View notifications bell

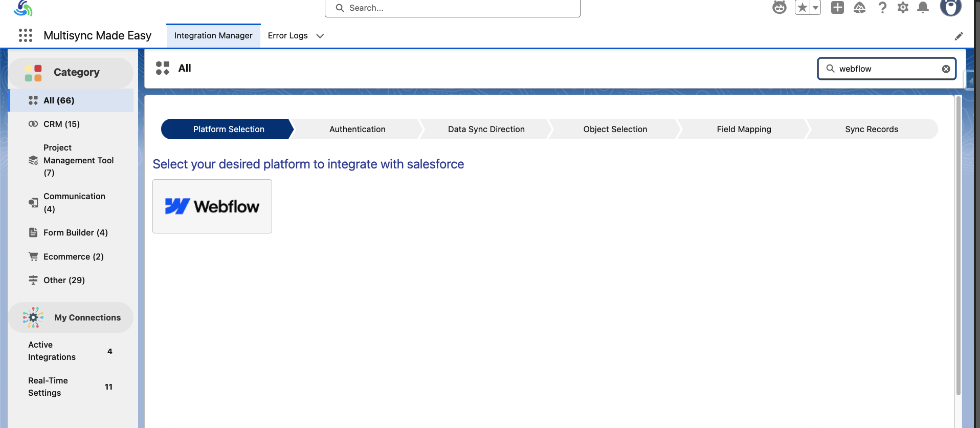923,7
